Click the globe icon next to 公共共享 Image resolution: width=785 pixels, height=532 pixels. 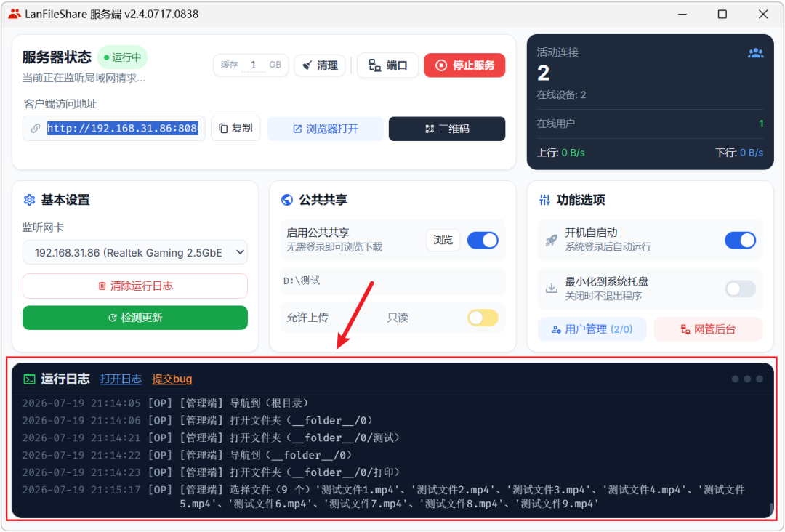[287, 200]
